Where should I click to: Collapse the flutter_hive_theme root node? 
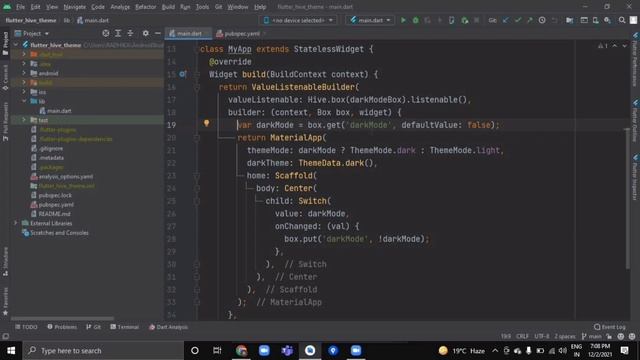click(16, 44)
